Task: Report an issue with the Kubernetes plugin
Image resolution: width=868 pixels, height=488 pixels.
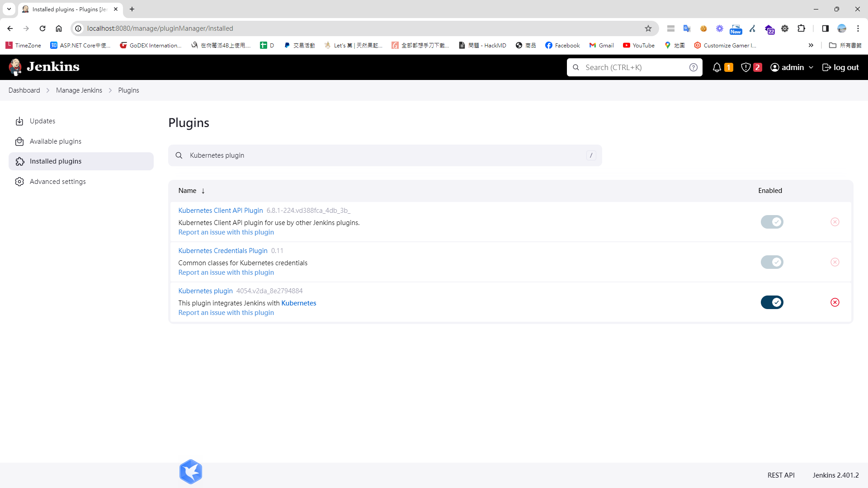Action: [x=226, y=312]
